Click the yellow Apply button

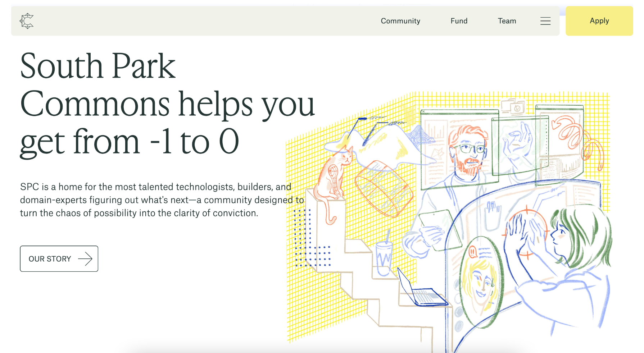(x=599, y=21)
